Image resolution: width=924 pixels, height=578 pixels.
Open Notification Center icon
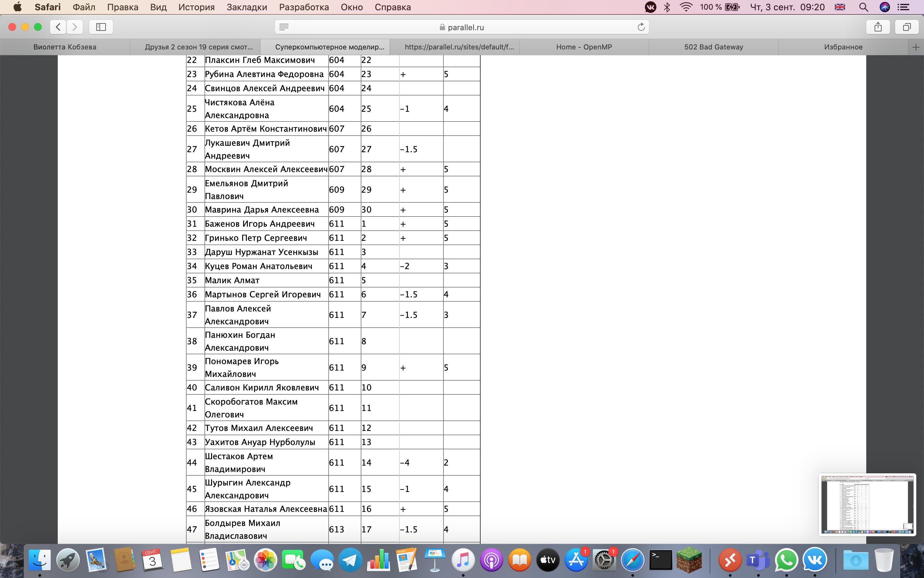tap(903, 7)
